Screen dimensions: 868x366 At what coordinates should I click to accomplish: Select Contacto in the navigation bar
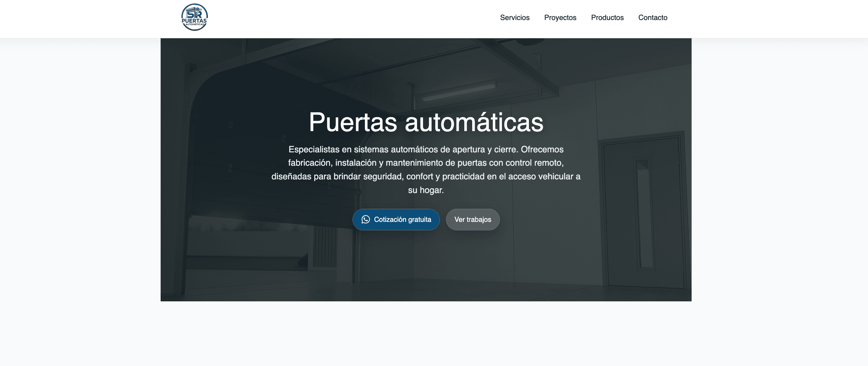click(653, 18)
